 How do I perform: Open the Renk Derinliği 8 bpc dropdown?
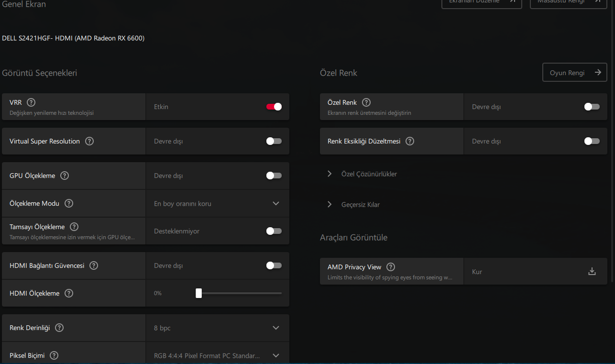click(275, 328)
